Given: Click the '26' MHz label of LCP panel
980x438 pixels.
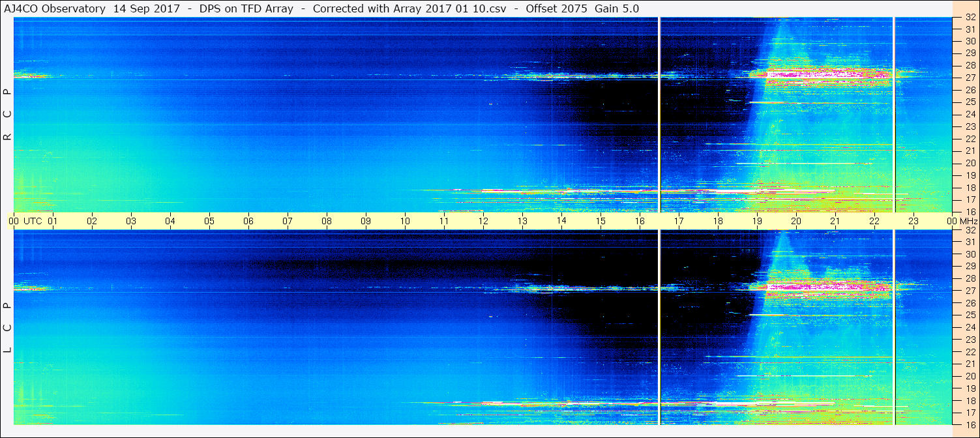Looking at the screenshot, I should click(970, 303).
